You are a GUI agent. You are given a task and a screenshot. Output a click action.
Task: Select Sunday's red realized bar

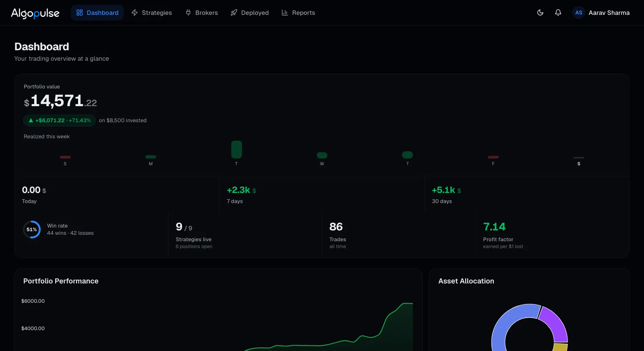65,157
